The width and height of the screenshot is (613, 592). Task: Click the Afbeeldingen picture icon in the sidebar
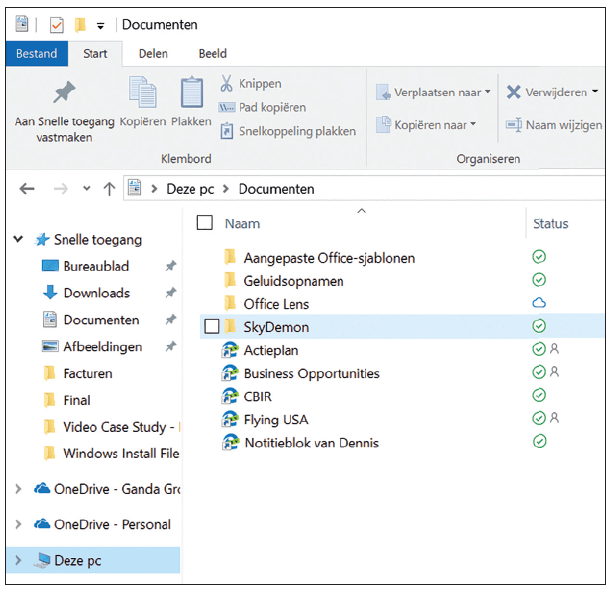pyautogui.click(x=50, y=346)
